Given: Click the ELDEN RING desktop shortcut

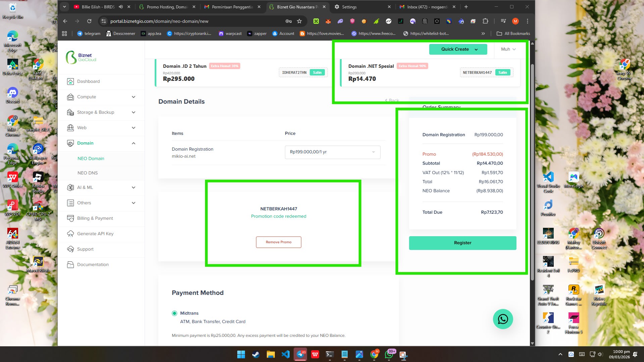Looking at the screenshot, I should pos(548,236).
